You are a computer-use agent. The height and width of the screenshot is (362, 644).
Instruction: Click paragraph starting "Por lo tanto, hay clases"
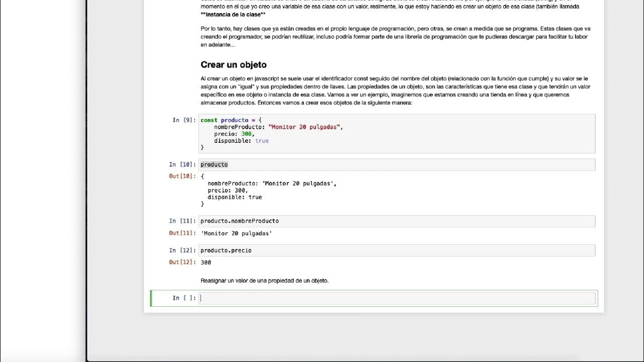click(x=395, y=37)
